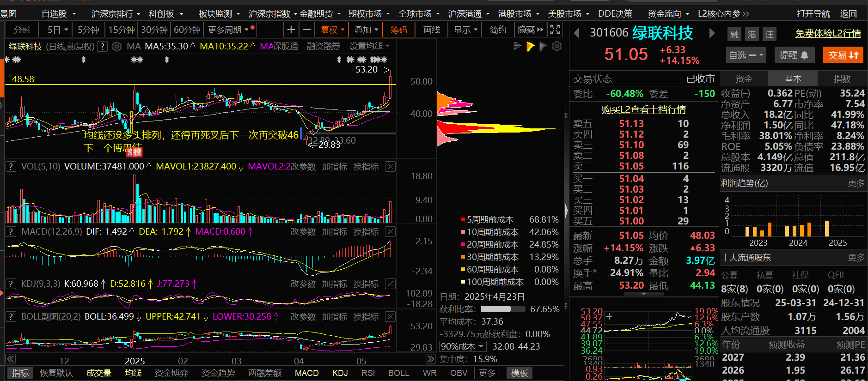Viewport: 868px width, 381px height.
Task: Click the list-style icon above chip chart
Action: click(x=517, y=46)
